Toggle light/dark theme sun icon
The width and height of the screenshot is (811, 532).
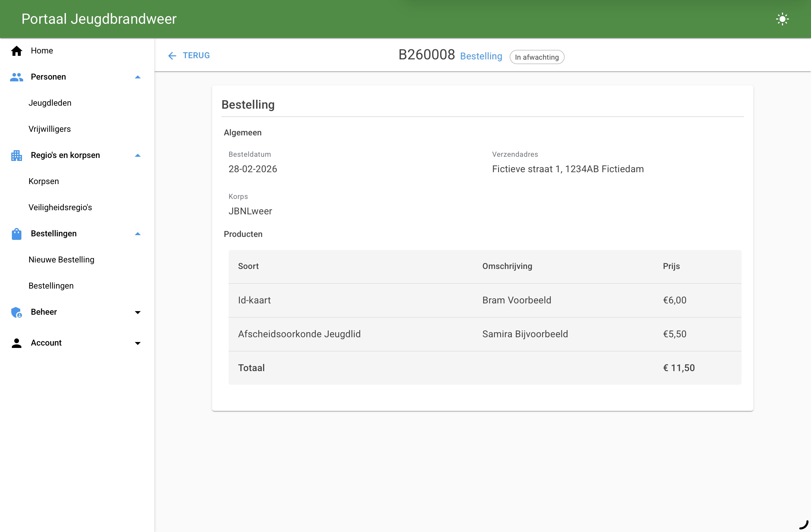click(782, 19)
